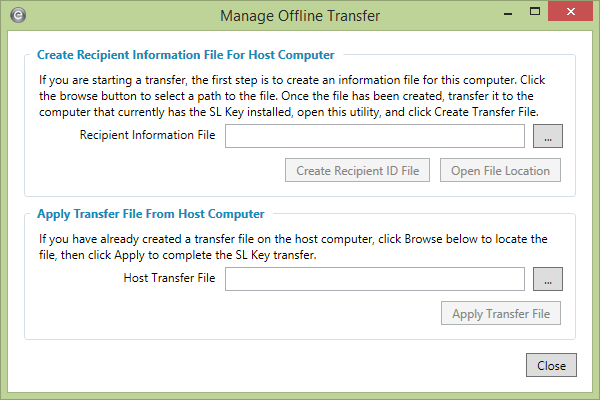Focus the Recipient Information File text field
The image size is (600, 400).
tap(375, 136)
